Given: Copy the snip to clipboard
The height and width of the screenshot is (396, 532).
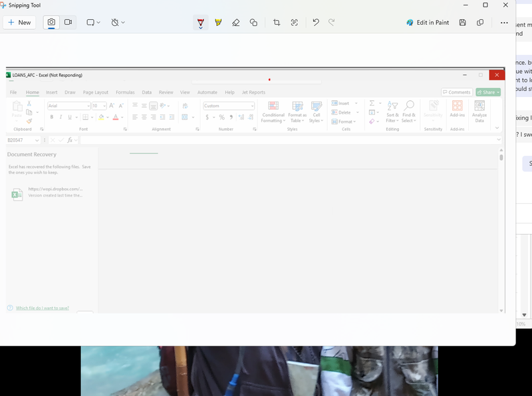Looking at the screenshot, I should pyautogui.click(x=480, y=23).
